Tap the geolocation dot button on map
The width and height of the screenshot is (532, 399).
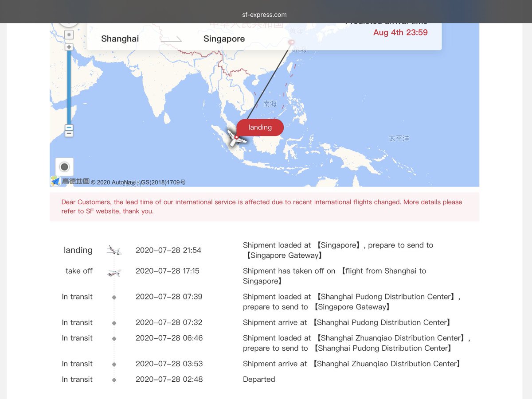click(x=64, y=167)
